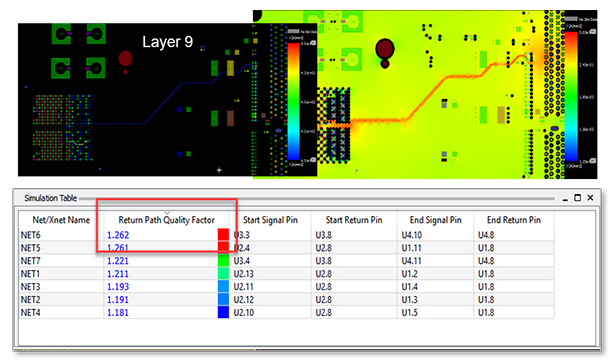Sort by Return Path Quality Factor column

(x=166, y=220)
